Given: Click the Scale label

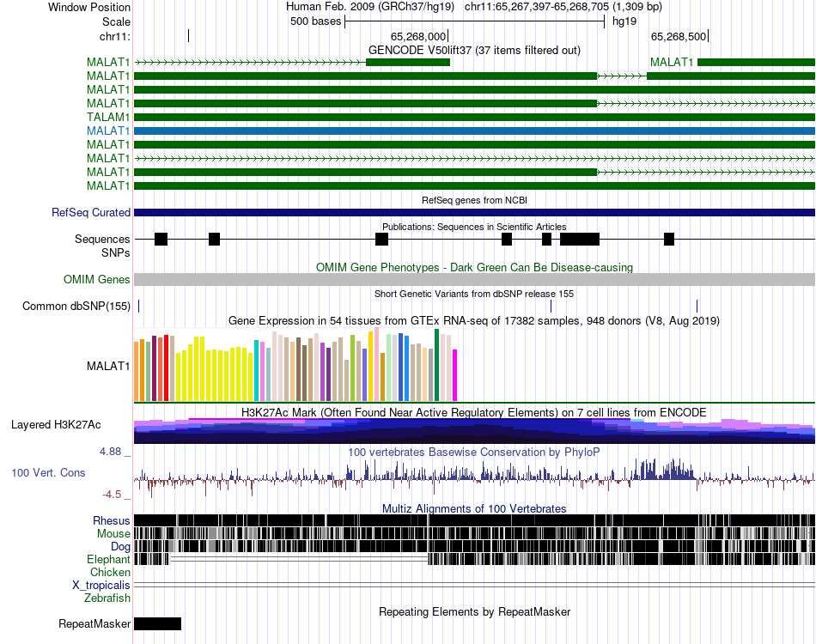Looking at the screenshot, I should pos(117,21).
